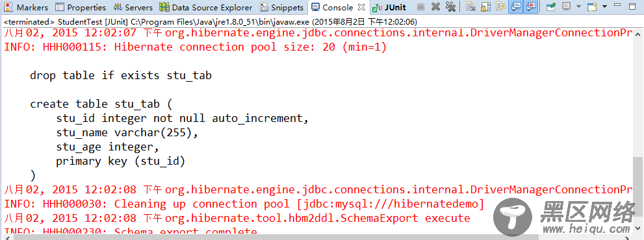Click the Data Source Explorer tab icon
644x240 pixels.
pyautogui.click(x=164, y=7)
